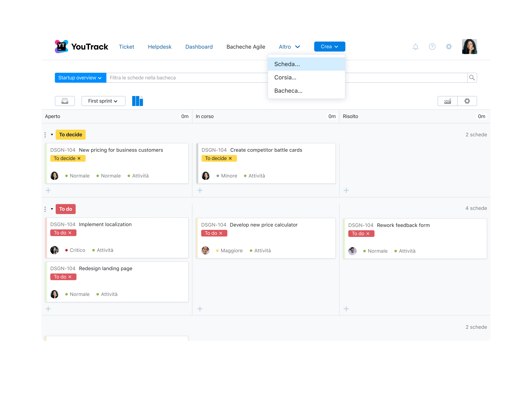
Task: Remove the To decide tag from New pricing card
Action: [x=79, y=158]
